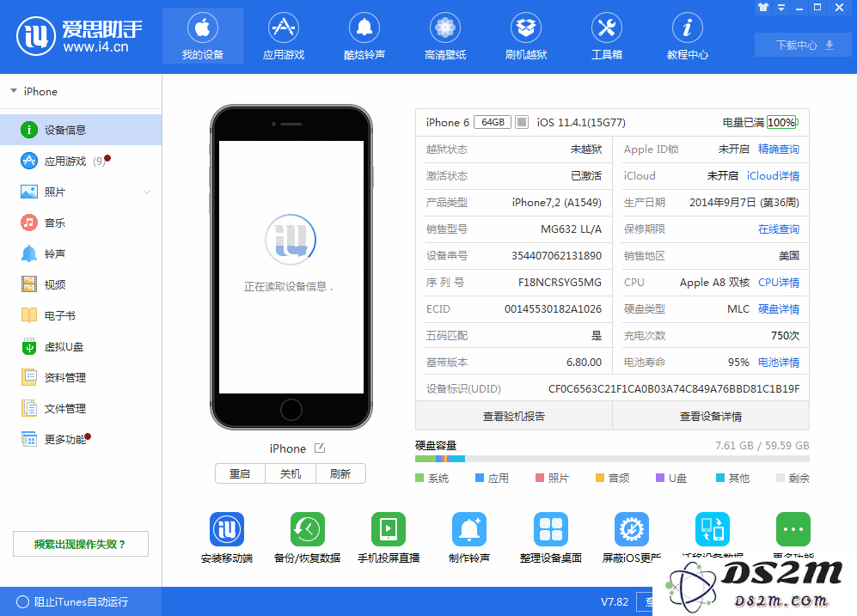Open 我的设备 (My Device) tab
Screen dimensions: 857x616
[203, 35]
